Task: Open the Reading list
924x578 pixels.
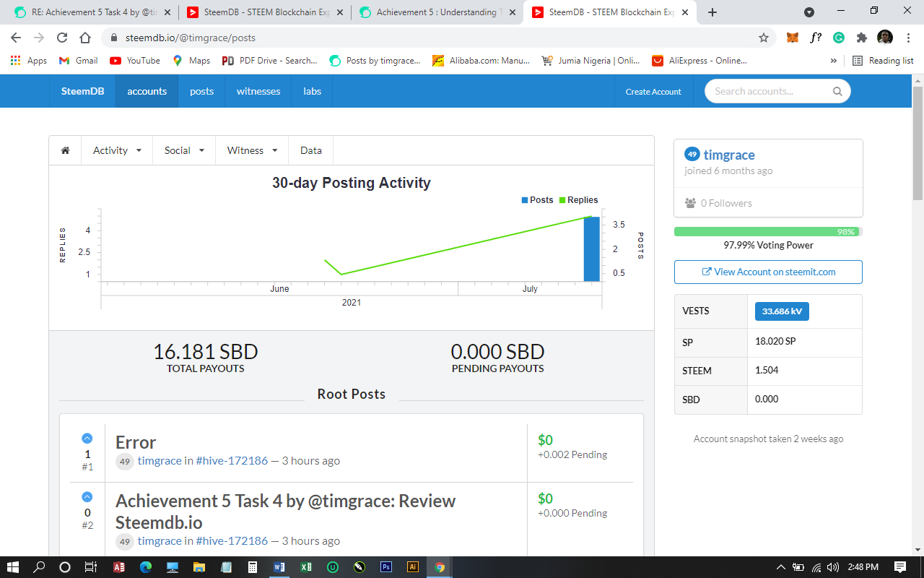Action: coord(883,61)
